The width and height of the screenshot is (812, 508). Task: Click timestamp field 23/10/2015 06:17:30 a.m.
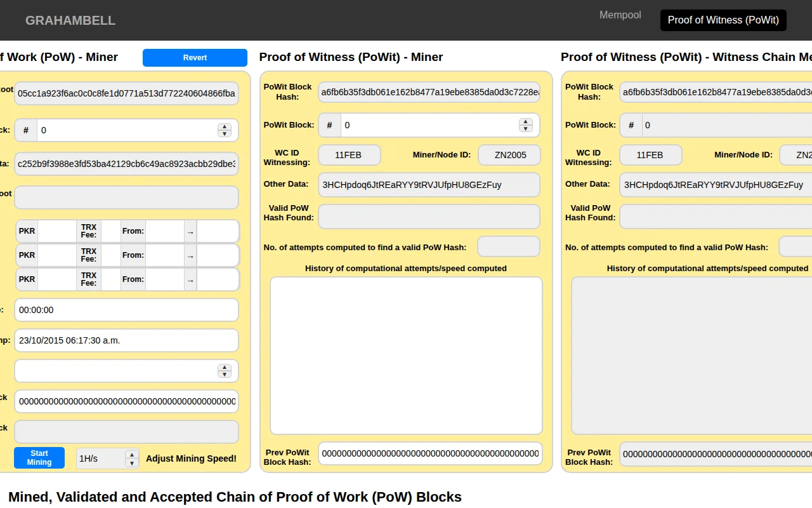point(126,340)
